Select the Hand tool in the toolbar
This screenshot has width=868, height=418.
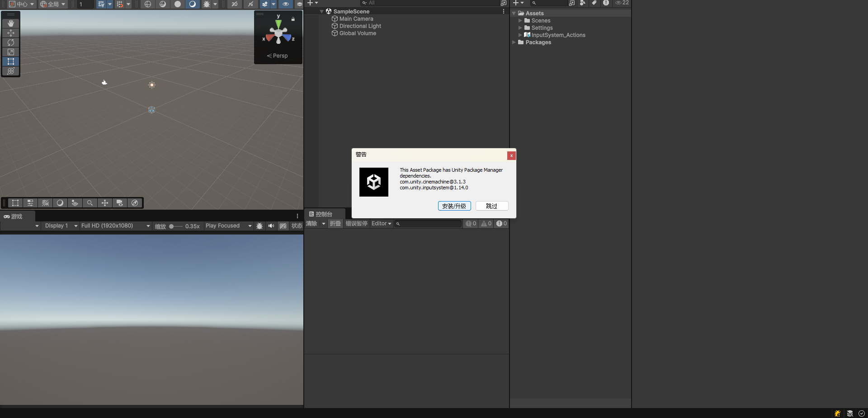click(x=10, y=23)
